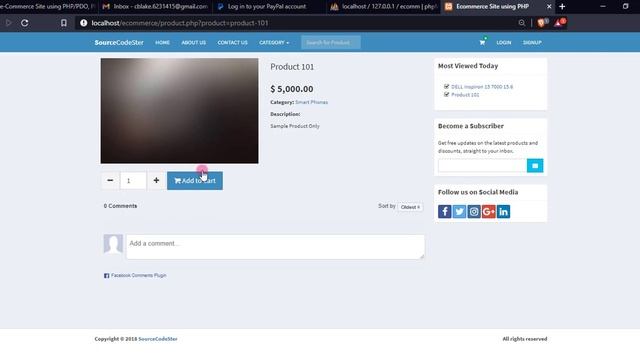Open the browser zoom magnifier icon
This screenshot has height=360, width=640.
(522, 23)
